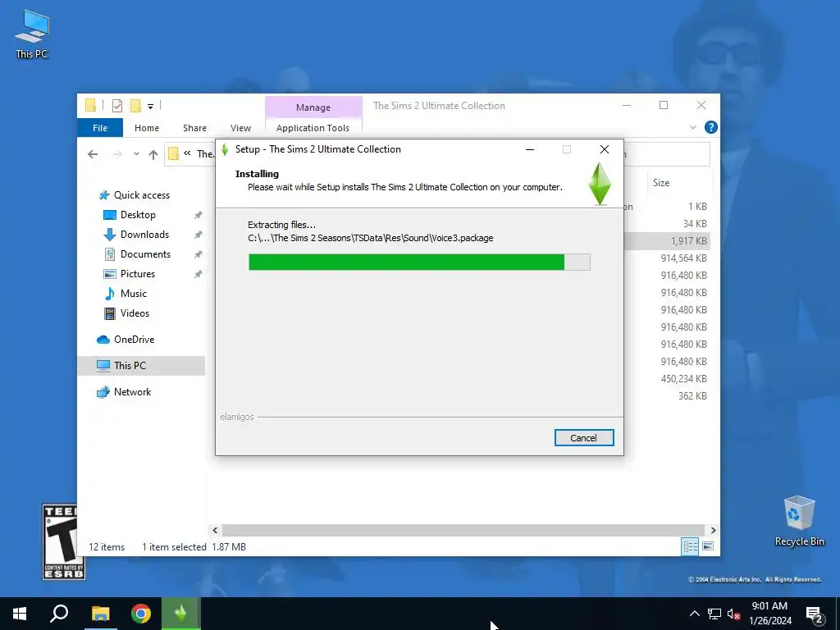Viewport: 840px width, 630px height.
Task: Open Explorer Help question mark
Action: point(711,127)
